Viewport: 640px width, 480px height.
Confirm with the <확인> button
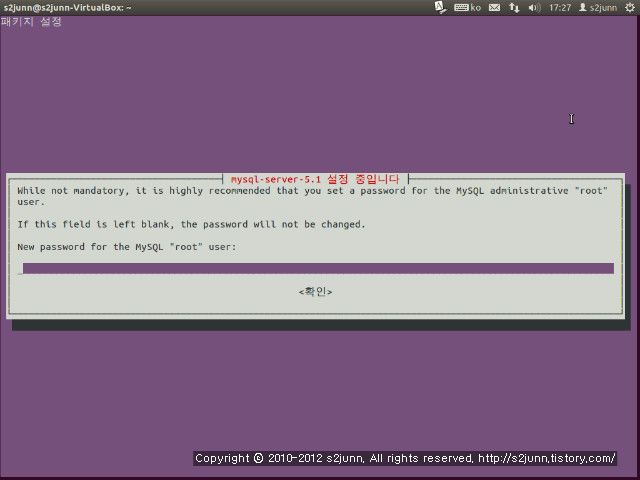coord(316,291)
